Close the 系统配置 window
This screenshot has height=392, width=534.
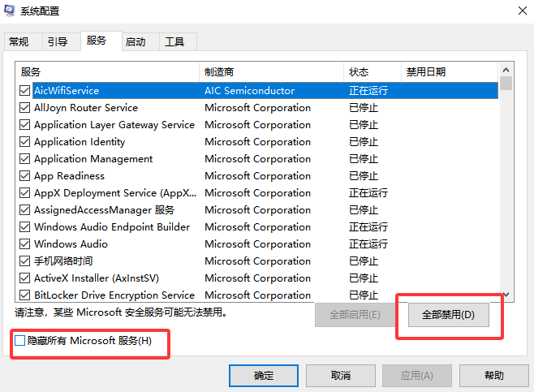523,11
